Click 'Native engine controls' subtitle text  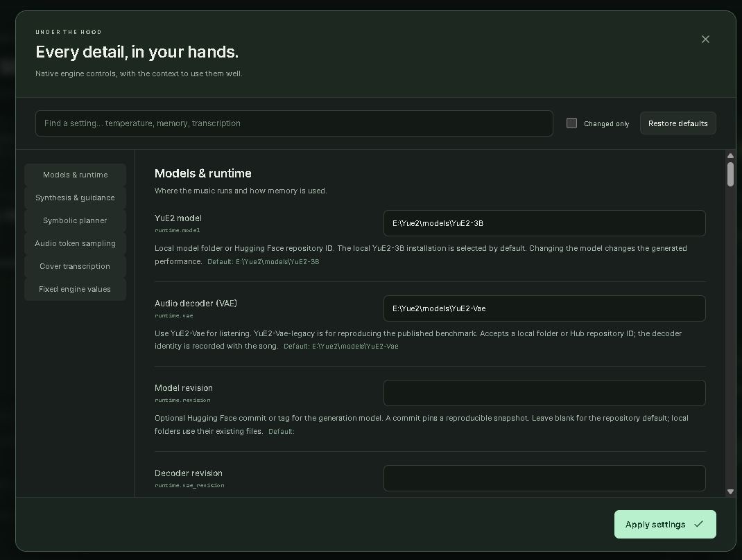tap(139, 73)
